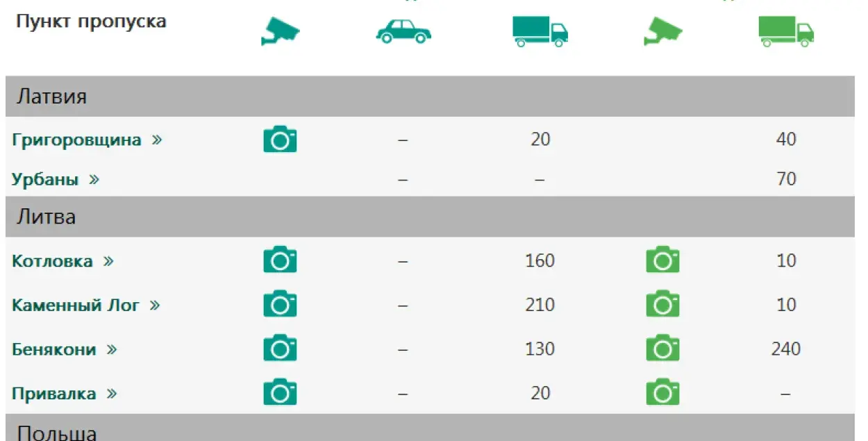Click the teal passenger car header icon
The height and width of the screenshot is (441, 868).
pos(403,31)
